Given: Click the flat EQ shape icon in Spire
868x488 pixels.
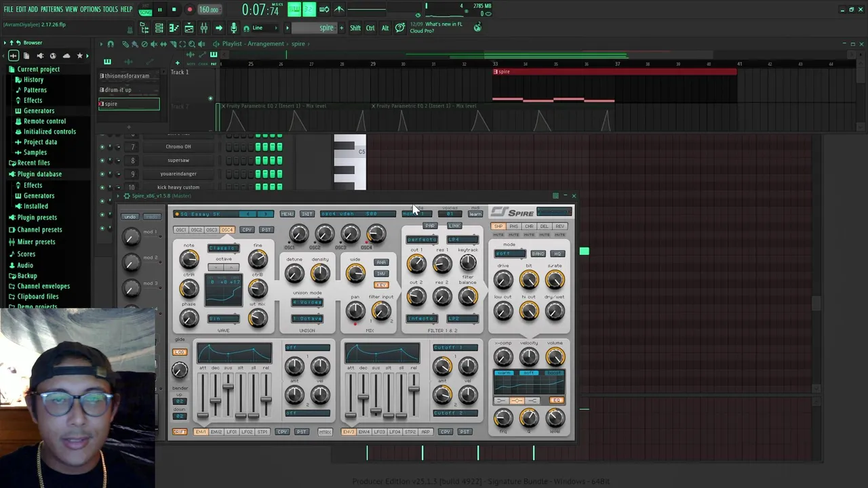Looking at the screenshot, I should coord(517,401).
